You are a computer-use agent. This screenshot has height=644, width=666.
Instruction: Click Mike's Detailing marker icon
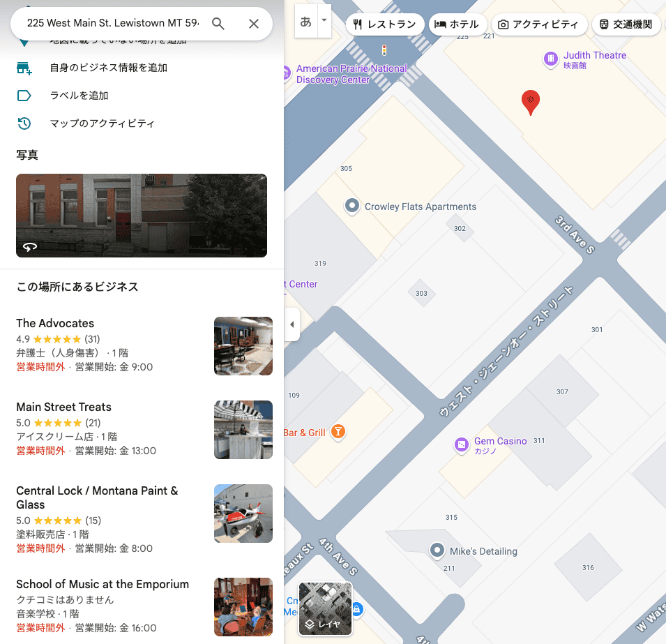pos(437,551)
